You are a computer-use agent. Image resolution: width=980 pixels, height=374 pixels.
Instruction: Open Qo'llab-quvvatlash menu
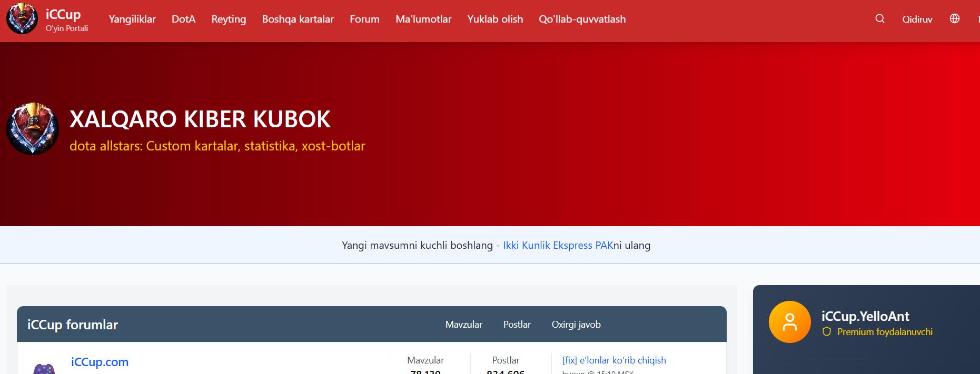point(582,19)
